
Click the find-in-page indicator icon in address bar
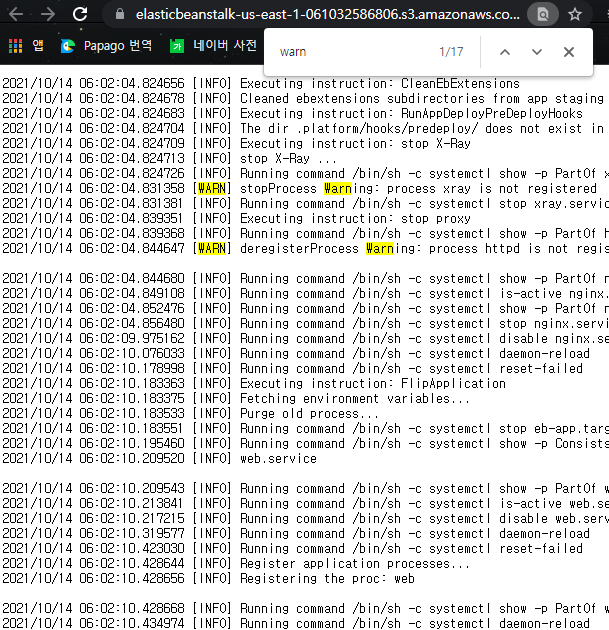point(543,14)
